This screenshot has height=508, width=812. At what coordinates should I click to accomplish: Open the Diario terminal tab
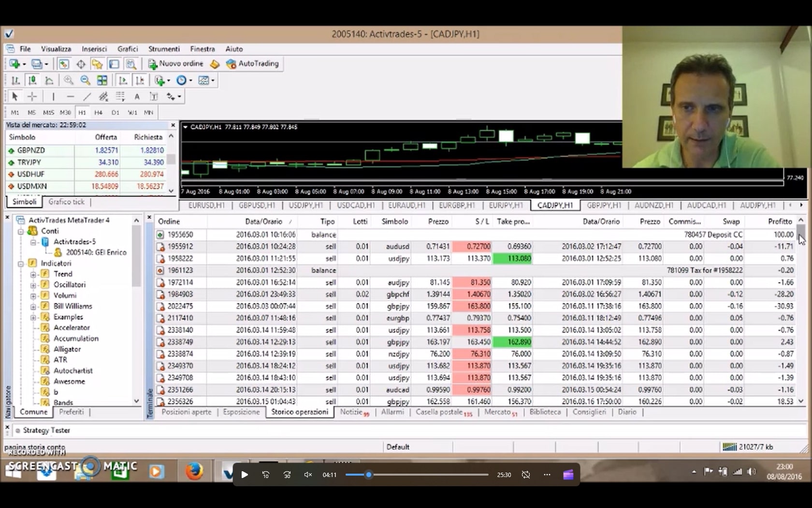[627, 412]
